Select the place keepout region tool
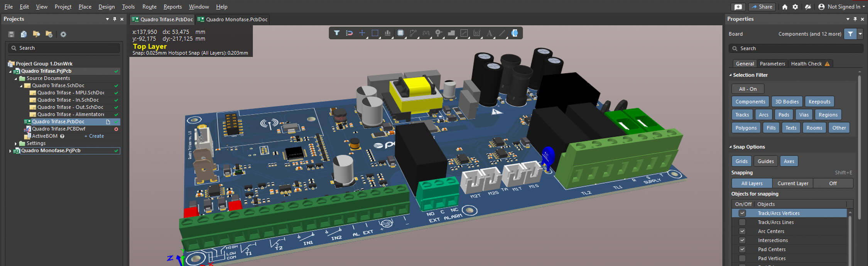Viewport: 868px width, 266px height. coord(464,33)
